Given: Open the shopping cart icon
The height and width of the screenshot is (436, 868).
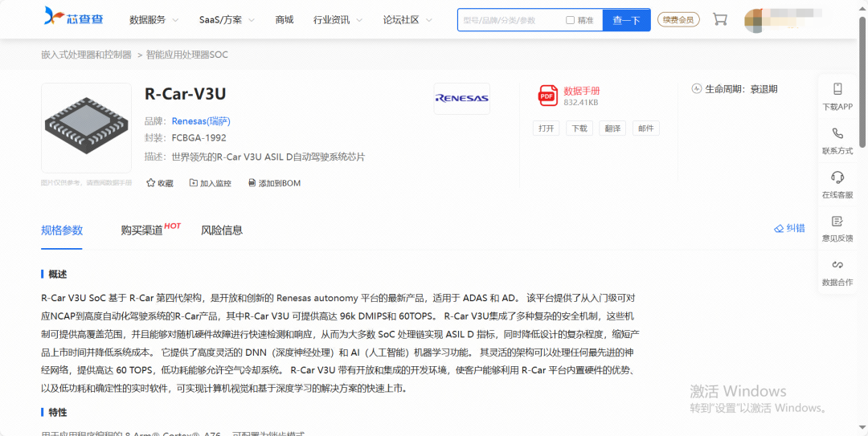Looking at the screenshot, I should [x=719, y=19].
